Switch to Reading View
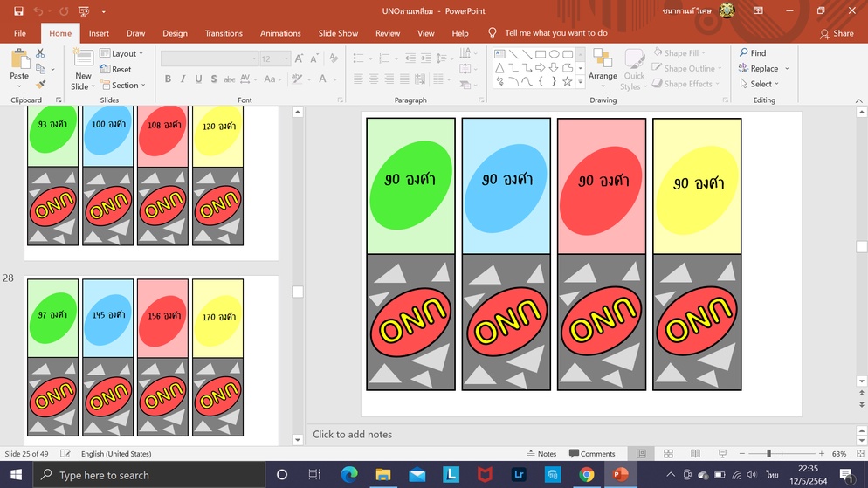This screenshot has width=868, height=488. pos(695,454)
